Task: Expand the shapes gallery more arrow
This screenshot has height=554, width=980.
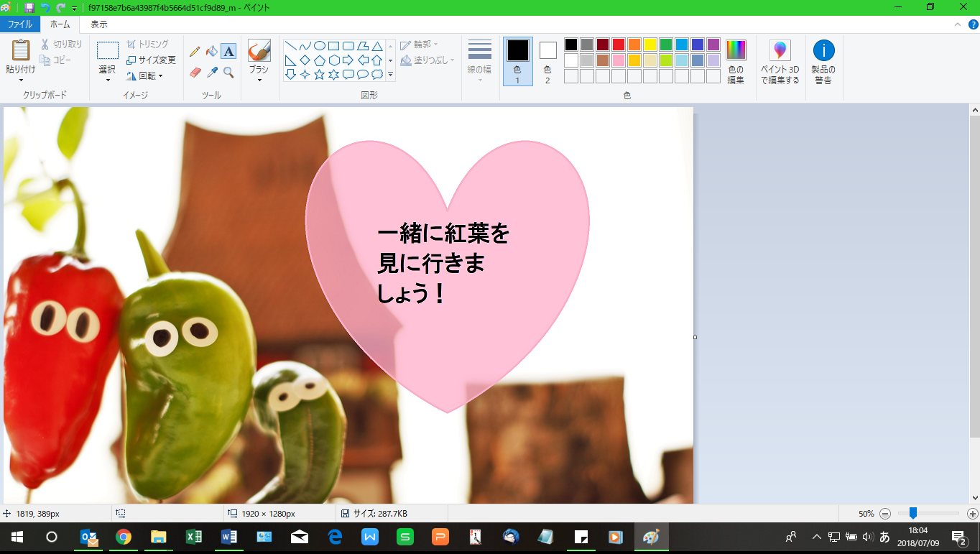Action: (390, 74)
